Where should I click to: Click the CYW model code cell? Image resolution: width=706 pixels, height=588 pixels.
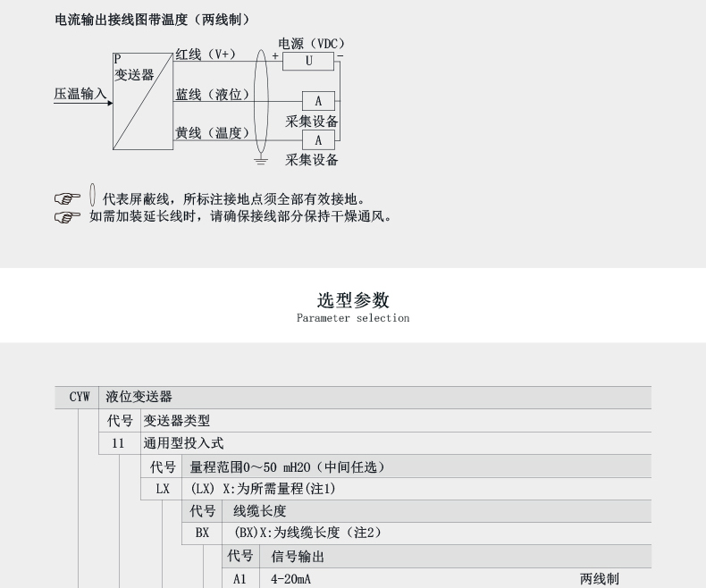click(x=80, y=397)
